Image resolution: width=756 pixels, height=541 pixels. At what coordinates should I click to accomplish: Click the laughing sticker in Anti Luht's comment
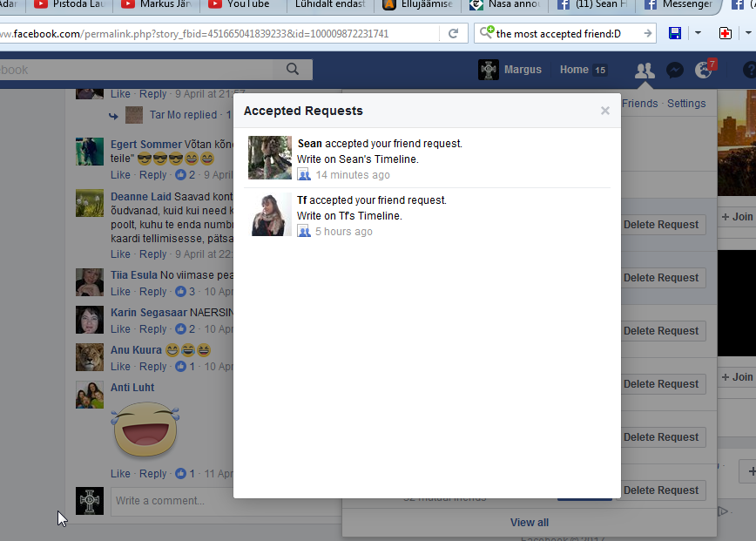click(145, 429)
